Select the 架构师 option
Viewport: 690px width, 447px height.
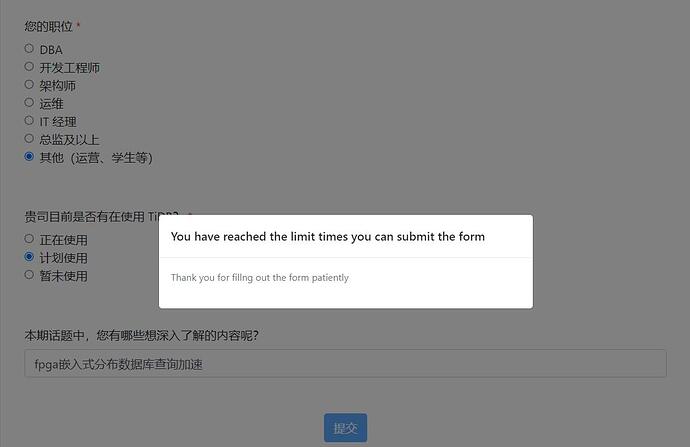coord(29,84)
